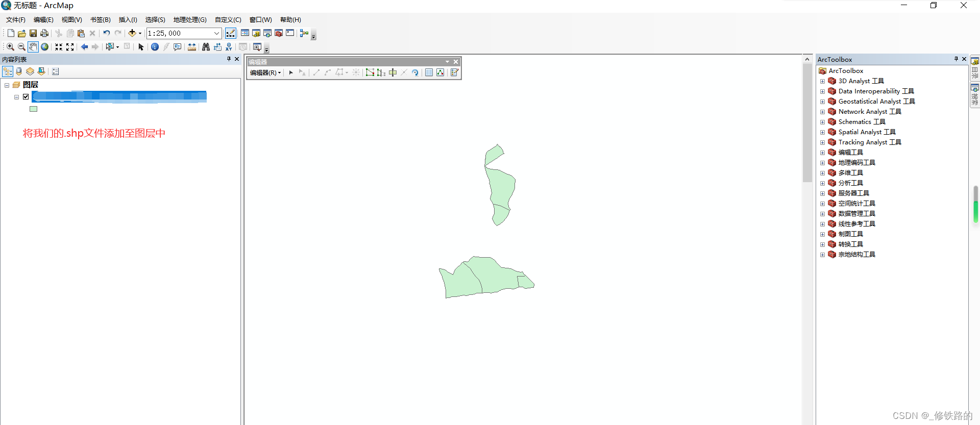The height and width of the screenshot is (425, 980).
Task: Click the Undo arrow icon
Action: click(x=106, y=33)
